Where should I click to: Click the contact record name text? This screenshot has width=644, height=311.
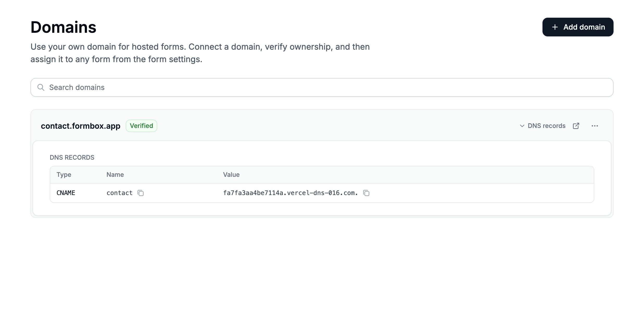point(119,193)
